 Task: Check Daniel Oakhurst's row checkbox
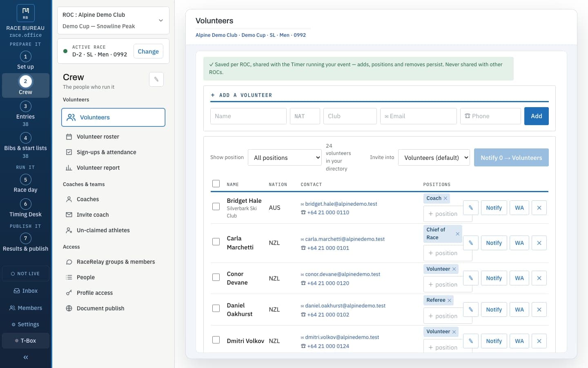point(216,308)
